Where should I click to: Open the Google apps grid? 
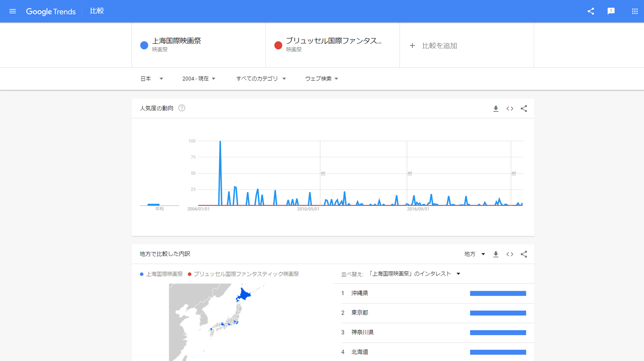pyautogui.click(x=634, y=11)
